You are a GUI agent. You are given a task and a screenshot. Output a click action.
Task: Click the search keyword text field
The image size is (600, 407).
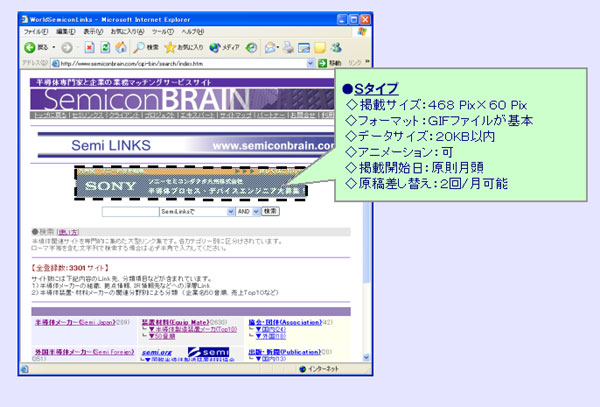pos(130,212)
